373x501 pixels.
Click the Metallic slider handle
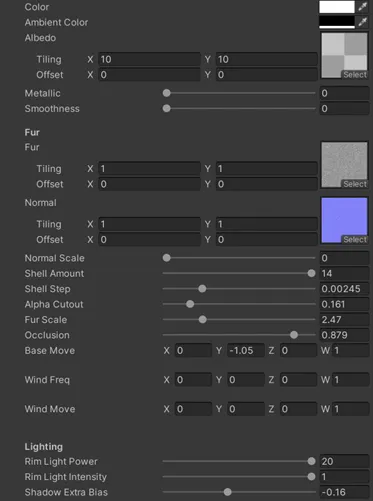tap(167, 93)
